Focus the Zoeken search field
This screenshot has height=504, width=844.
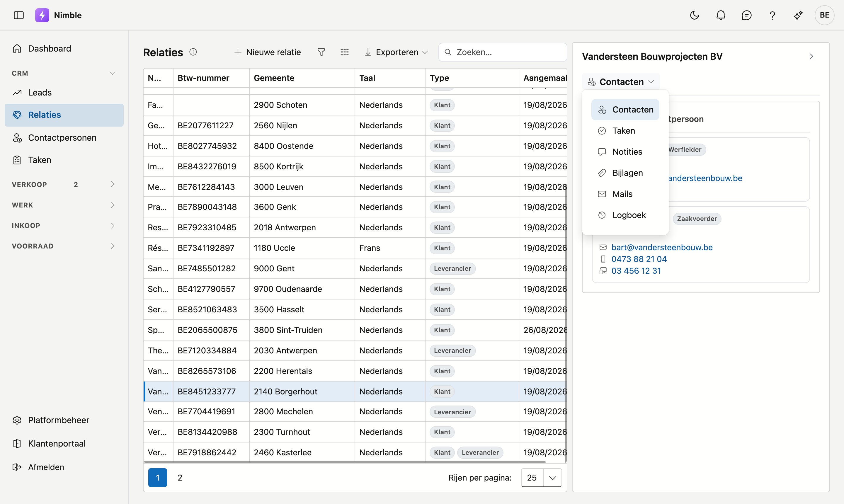[x=503, y=52]
